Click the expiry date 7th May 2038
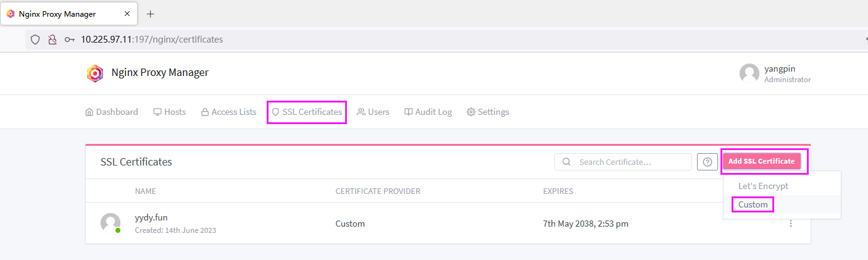The image size is (868, 260). pyautogui.click(x=586, y=224)
